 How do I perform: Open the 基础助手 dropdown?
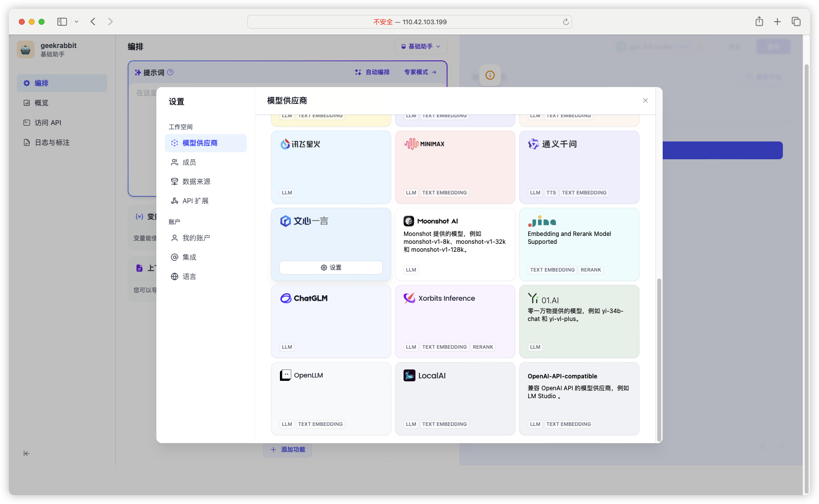(420, 46)
